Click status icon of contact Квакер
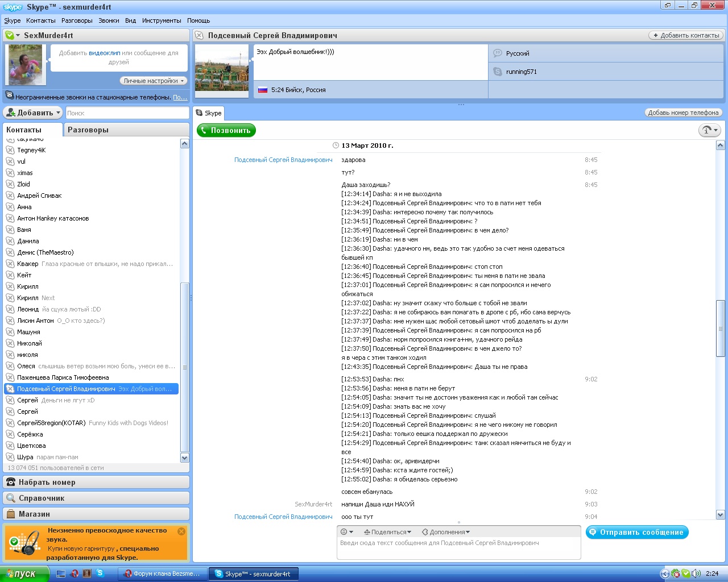This screenshot has height=582, width=728. (10, 264)
